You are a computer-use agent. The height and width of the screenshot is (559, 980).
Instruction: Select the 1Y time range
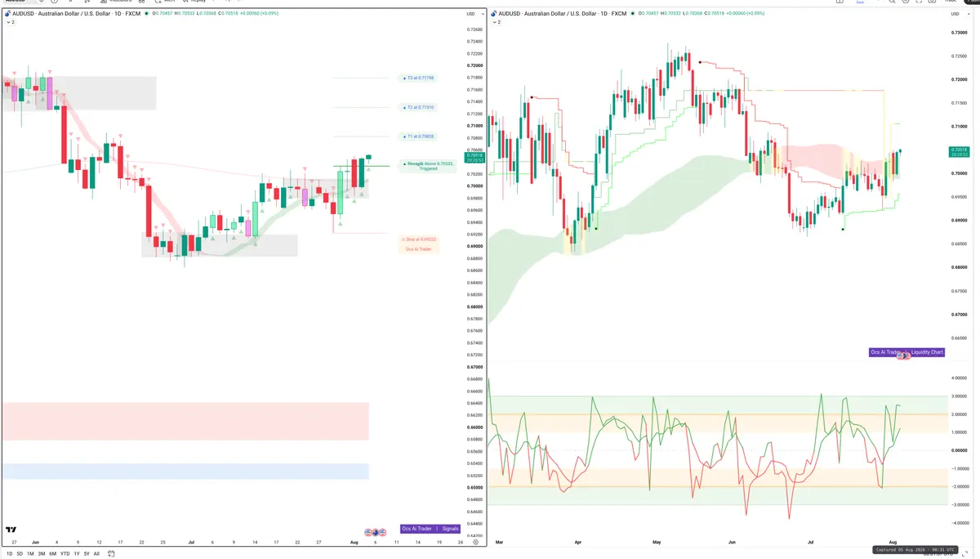click(76, 553)
